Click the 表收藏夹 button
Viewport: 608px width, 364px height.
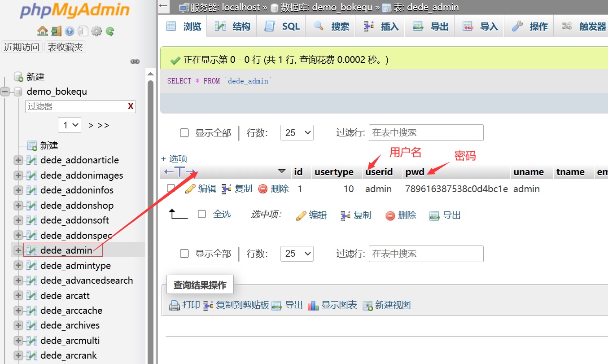tap(65, 47)
